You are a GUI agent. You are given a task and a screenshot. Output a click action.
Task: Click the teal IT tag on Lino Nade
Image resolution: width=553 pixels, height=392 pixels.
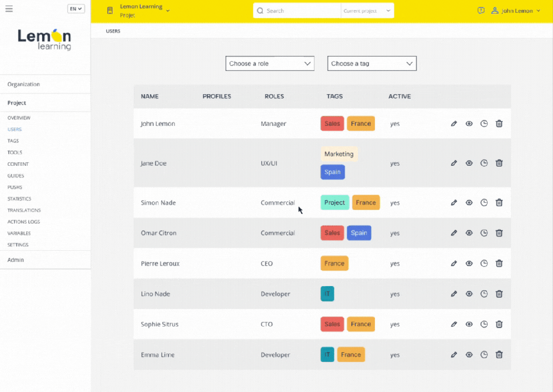point(327,294)
